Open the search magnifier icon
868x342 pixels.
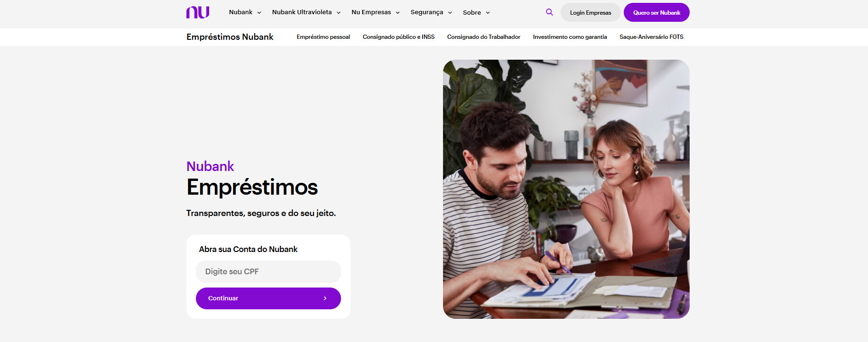pos(549,12)
